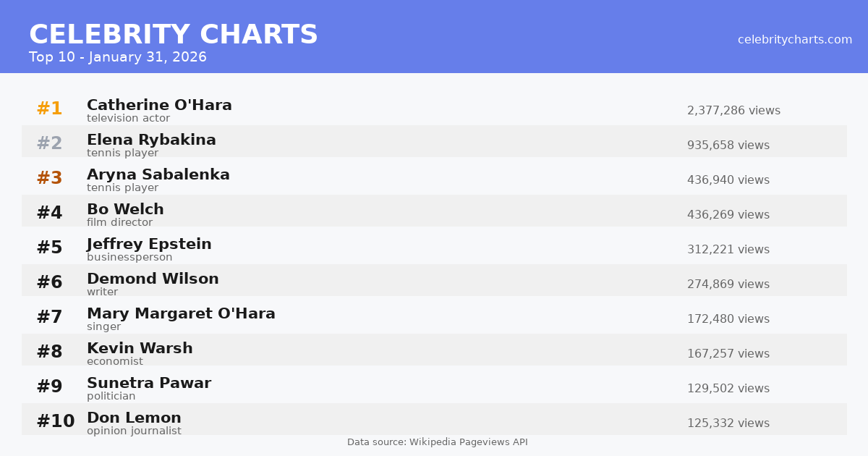Open the Don Lemon entry
The height and width of the screenshot is (456, 868).
(134, 418)
